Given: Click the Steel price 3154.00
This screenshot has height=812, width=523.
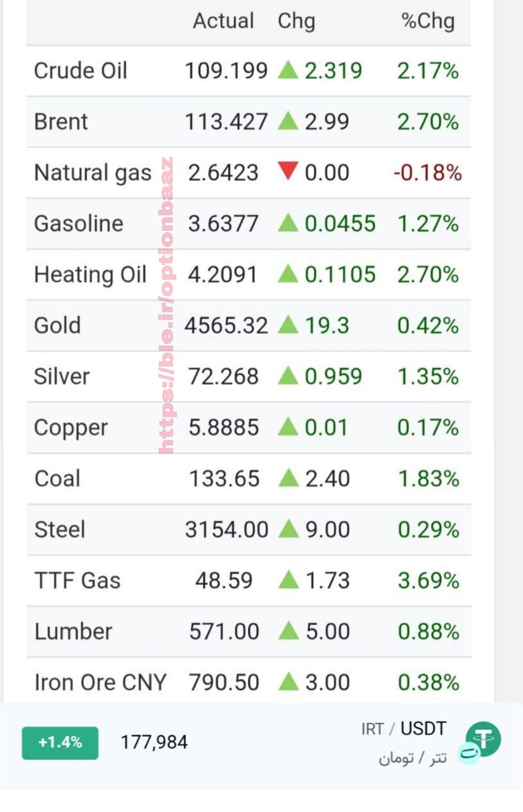Looking at the screenshot, I should coord(226,529).
